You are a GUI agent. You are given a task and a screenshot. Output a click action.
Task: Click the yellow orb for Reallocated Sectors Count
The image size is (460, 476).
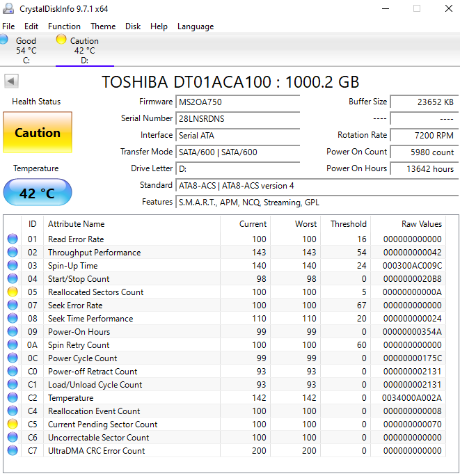(13, 292)
